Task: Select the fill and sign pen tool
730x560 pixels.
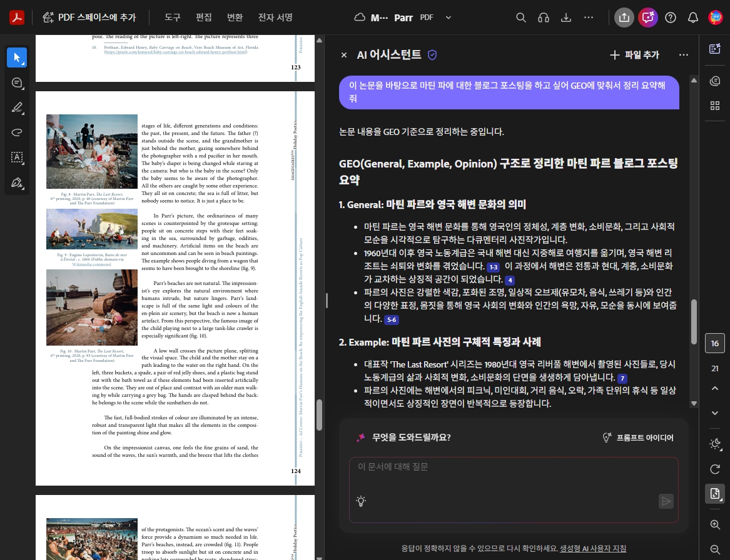Action: click(17, 182)
